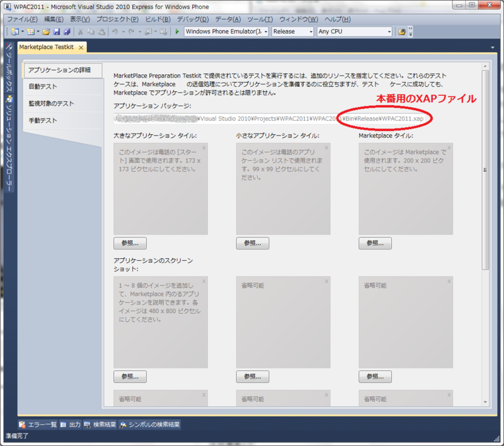Viewport: 504px width, 446px height.
Task: Open the エラー一覧 panel tab
Action: 38,425
